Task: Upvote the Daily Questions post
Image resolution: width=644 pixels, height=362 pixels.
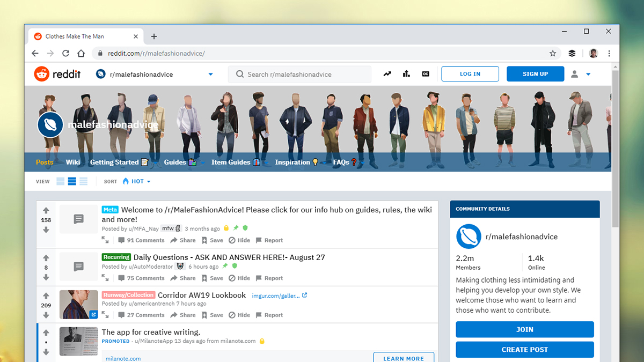Action: (46, 258)
